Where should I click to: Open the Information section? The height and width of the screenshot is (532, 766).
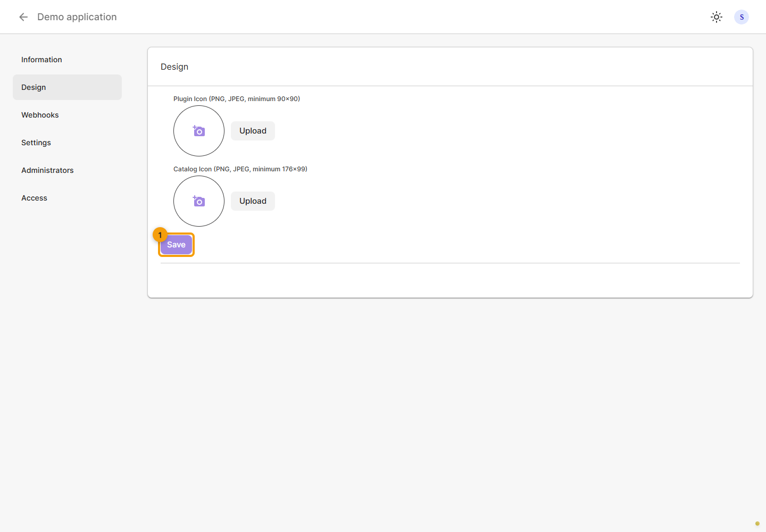(x=67, y=60)
